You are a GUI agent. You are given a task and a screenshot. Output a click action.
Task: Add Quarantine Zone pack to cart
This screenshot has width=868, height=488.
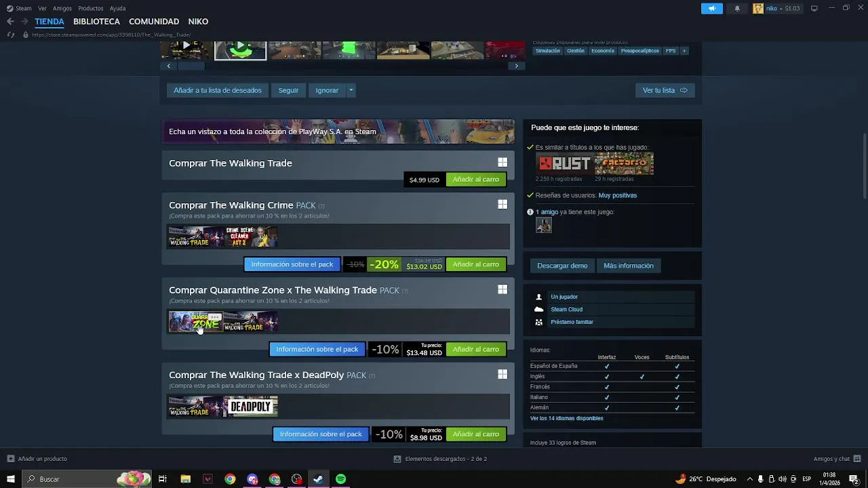tap(476, 349)
